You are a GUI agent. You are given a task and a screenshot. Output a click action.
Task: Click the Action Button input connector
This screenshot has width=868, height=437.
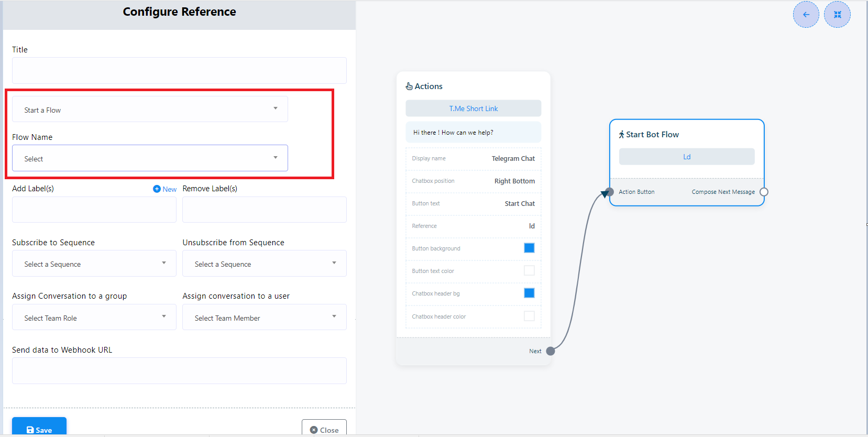609,192
